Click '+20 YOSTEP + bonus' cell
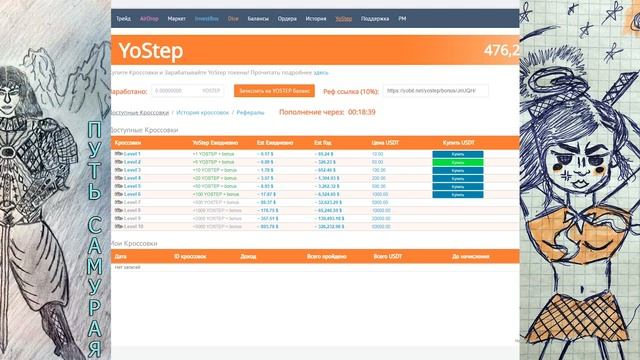Viewport: 640px width, 360px height. 214,178
